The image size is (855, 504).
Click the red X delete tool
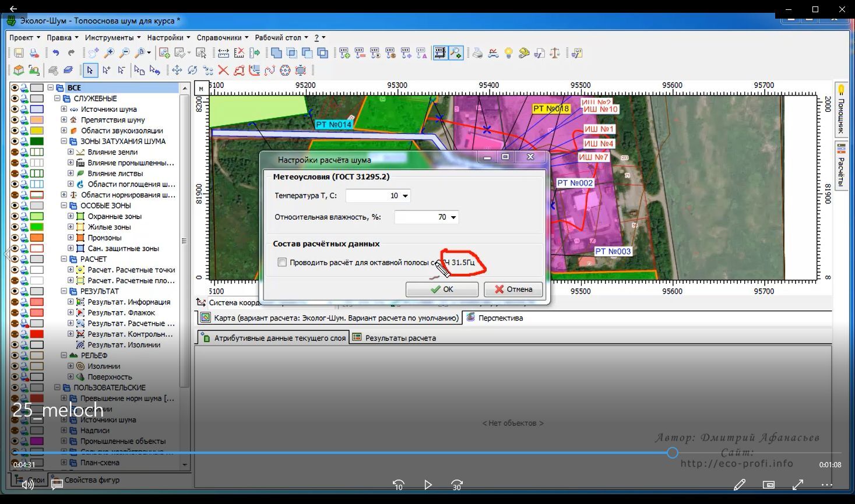[x=223, y=71]
